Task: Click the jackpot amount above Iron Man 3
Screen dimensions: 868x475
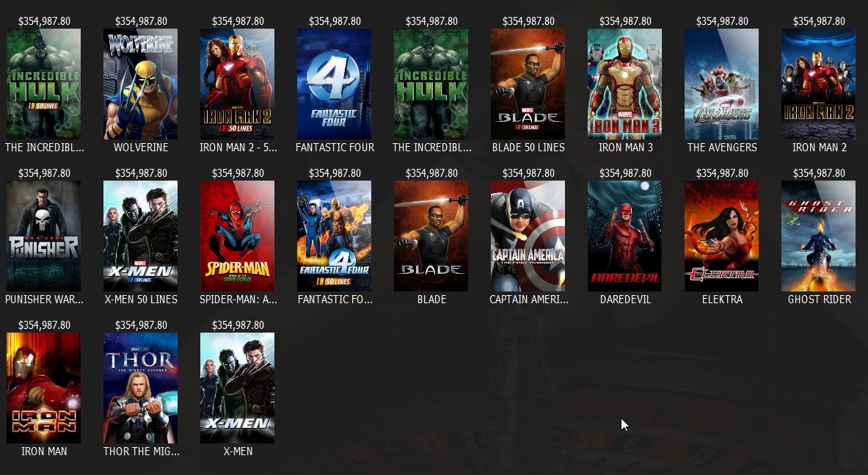Action: (x=626, y=21)
